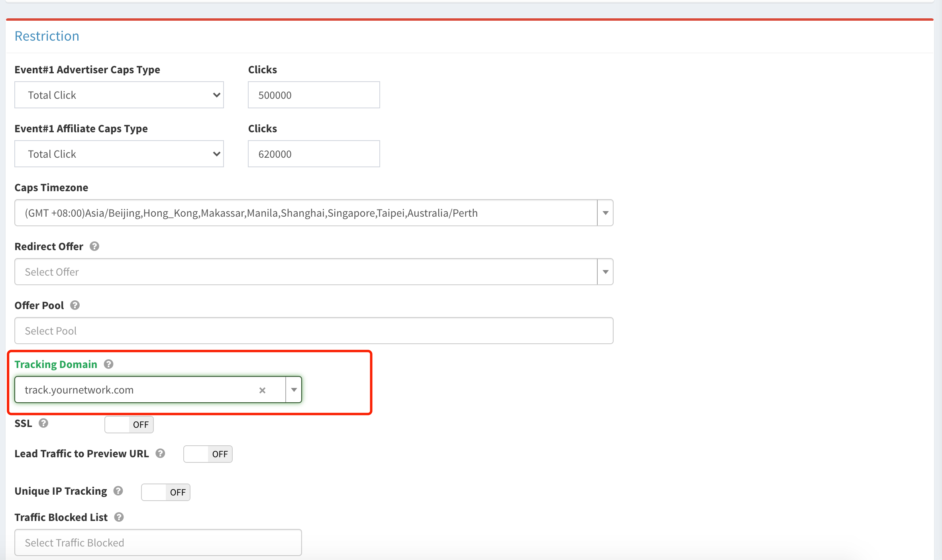Click the Select Pool field
This screenshot has width=942, height=560.
(314, 331)
